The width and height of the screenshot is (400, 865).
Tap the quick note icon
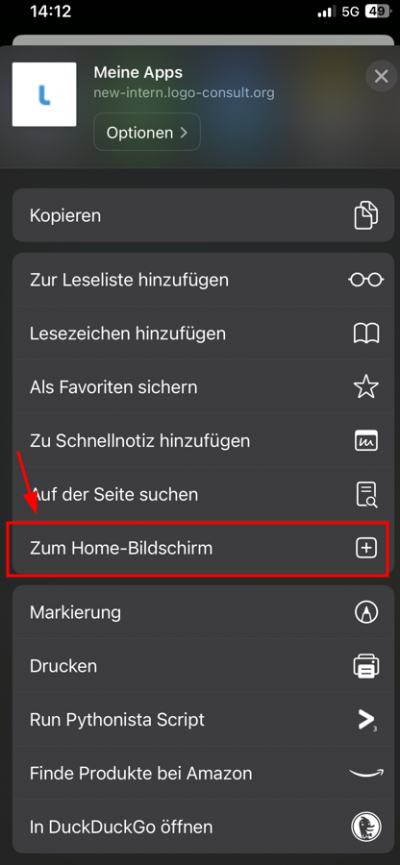click(x=366, y=441)
